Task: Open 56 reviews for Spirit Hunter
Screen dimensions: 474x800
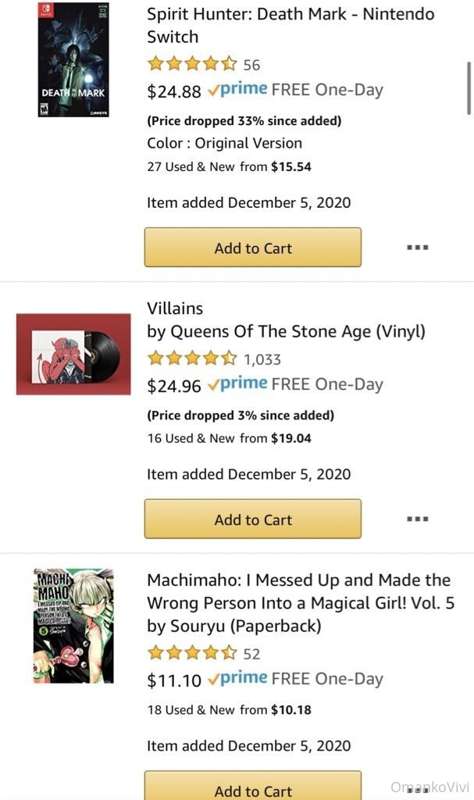Action: pos(252,65)
